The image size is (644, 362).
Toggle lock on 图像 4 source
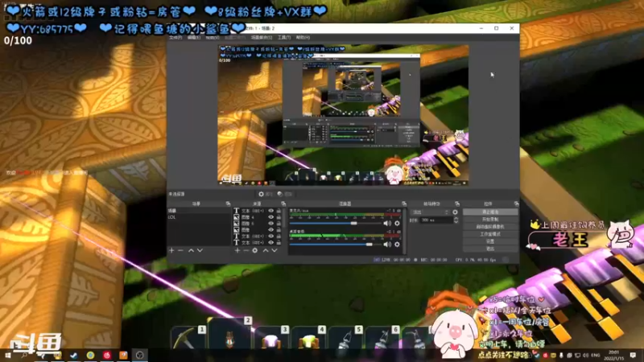(x=279, y=217)
